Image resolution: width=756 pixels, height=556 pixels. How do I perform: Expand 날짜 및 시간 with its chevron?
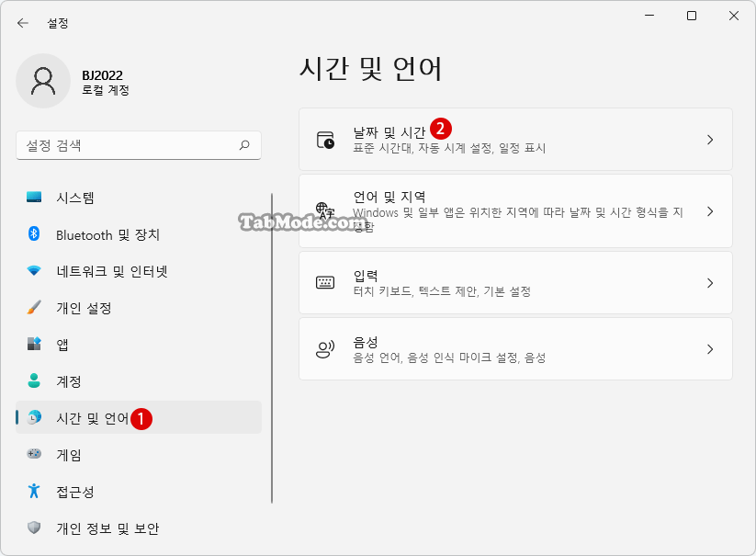[x=710, y=140]
